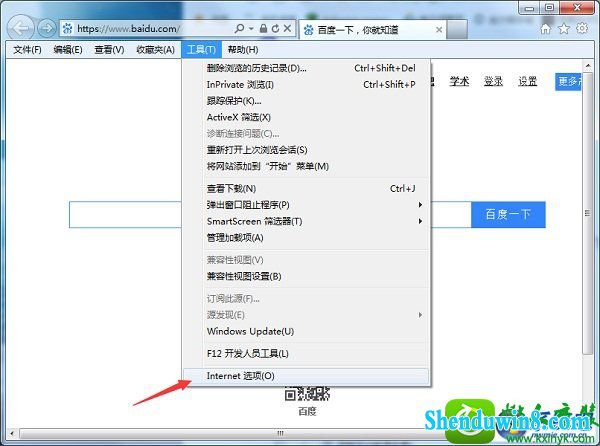Click the vertical scrollbar thumb
The image size is (600, 446).
(587, 213)
